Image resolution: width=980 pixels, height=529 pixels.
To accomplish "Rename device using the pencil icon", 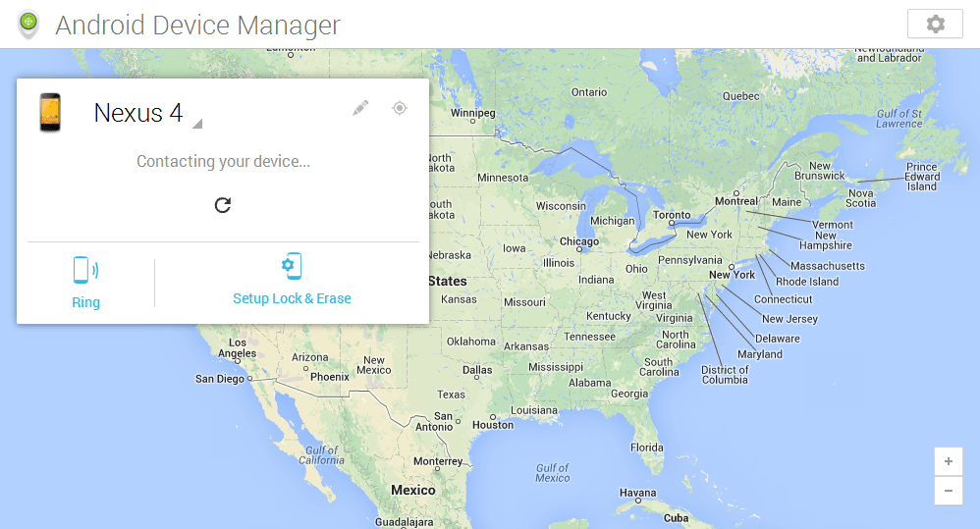I will click(360, 108).
